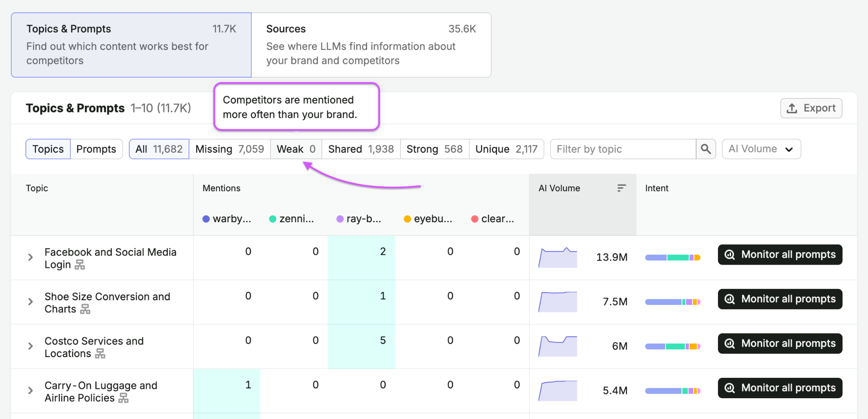Click the blue dot for warby... brand
Image resolution: width=868 pixels, height=419 pixels.
click(x=206, y=219)
